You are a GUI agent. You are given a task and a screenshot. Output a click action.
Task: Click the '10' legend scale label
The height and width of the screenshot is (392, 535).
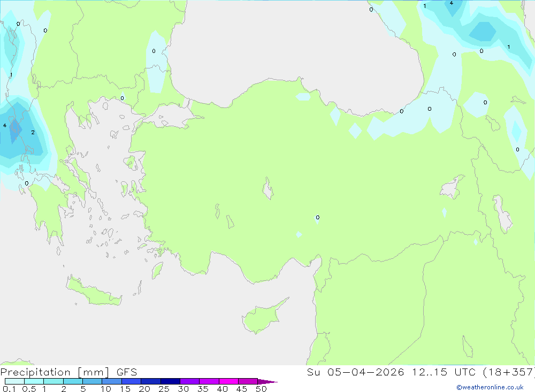106,389
